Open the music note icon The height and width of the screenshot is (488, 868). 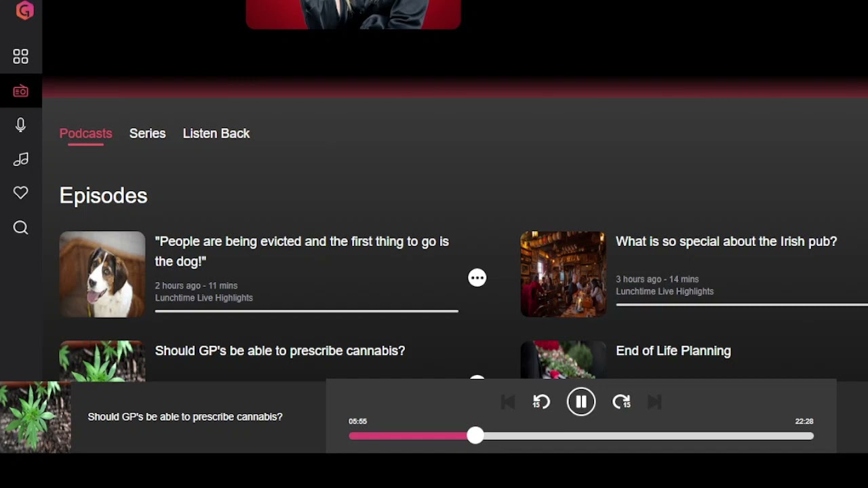pos(20,159)
